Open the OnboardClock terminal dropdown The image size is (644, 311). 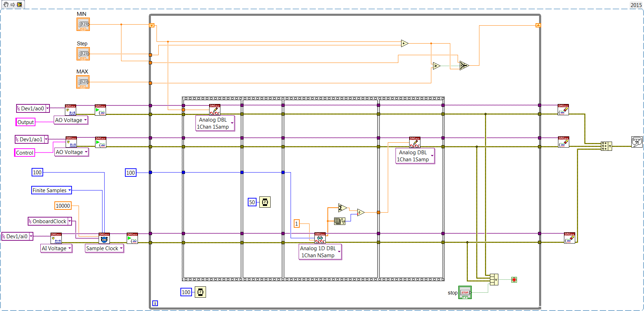pos(69,221)
